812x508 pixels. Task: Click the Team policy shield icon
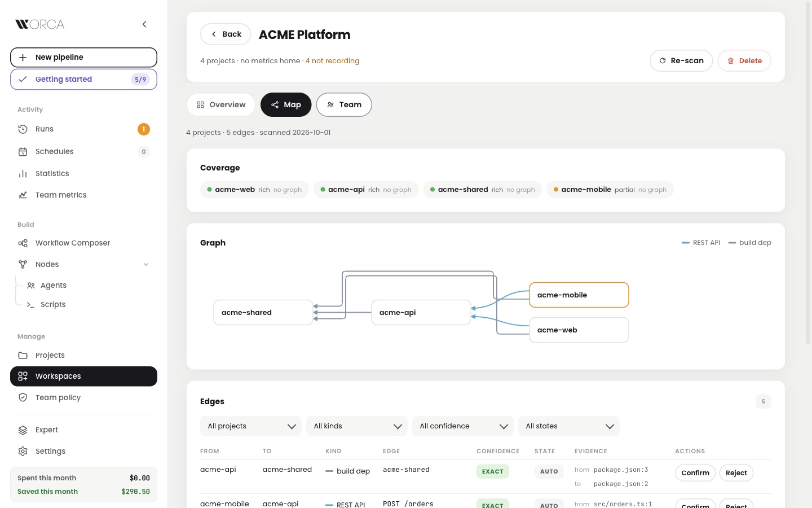23,397
